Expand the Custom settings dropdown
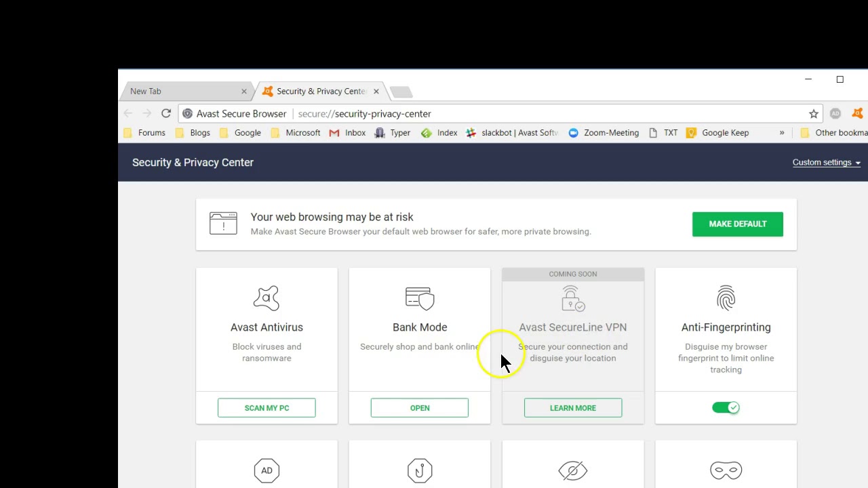This screenshot has height=488, width=868. tap(827, 163)
